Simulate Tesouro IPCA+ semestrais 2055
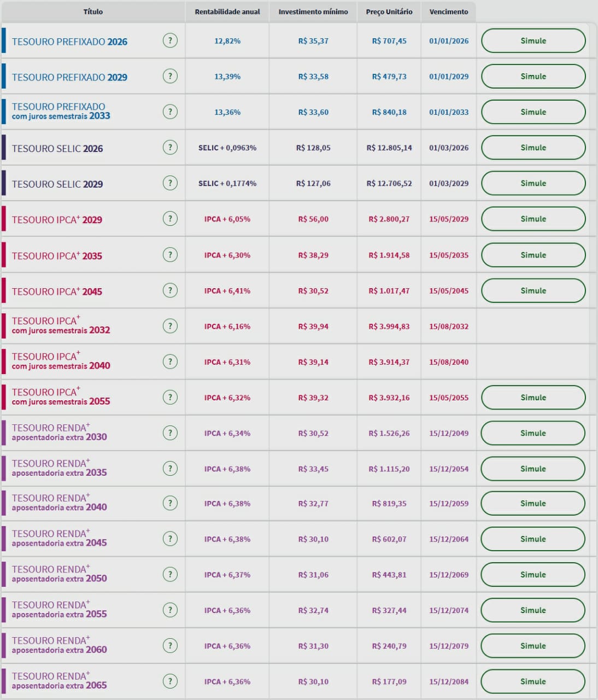 pyautogui.click(x=533, y=398)
